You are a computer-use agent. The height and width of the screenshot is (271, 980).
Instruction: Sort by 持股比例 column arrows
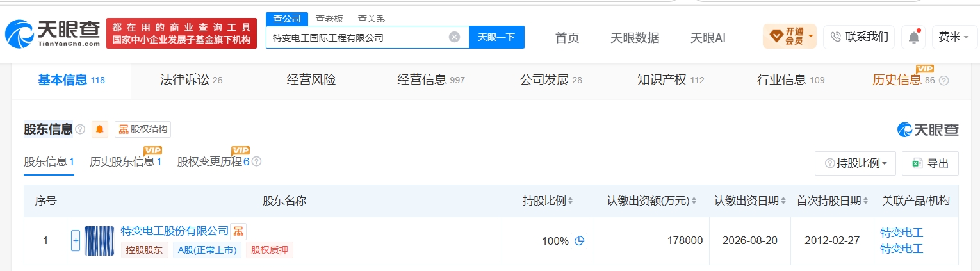point(570,201)
